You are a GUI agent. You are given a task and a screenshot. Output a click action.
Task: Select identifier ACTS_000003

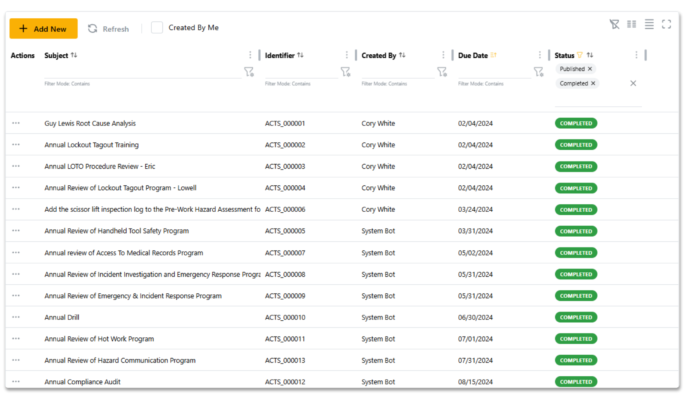[285, 166]
